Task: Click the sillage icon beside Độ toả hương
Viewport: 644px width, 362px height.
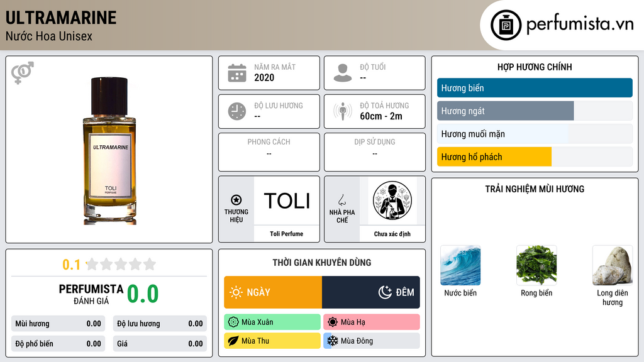Action: pyautogui.click(x=343, y=111)
